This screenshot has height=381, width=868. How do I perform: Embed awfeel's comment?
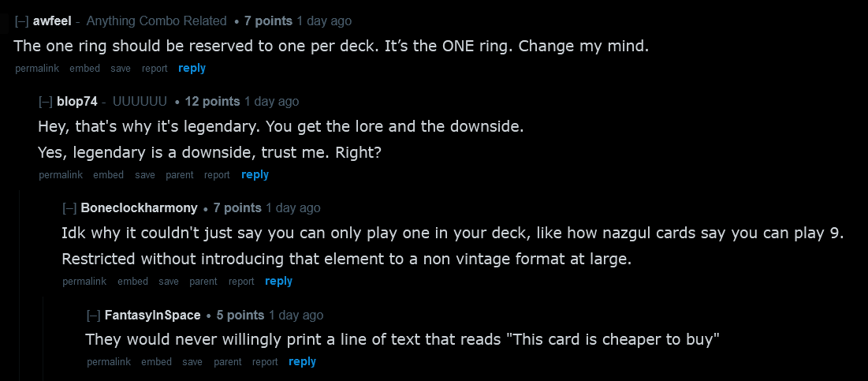tap(84, 69)
